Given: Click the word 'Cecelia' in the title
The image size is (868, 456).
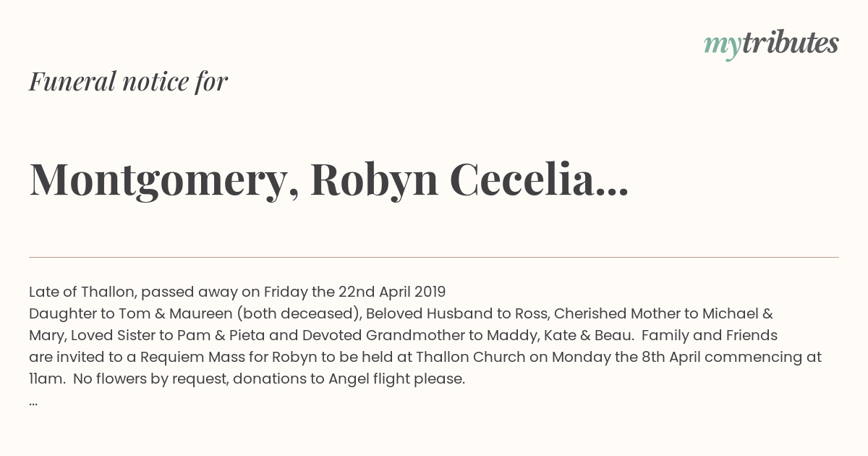Looking at the screenshot, I should (522, 180).
